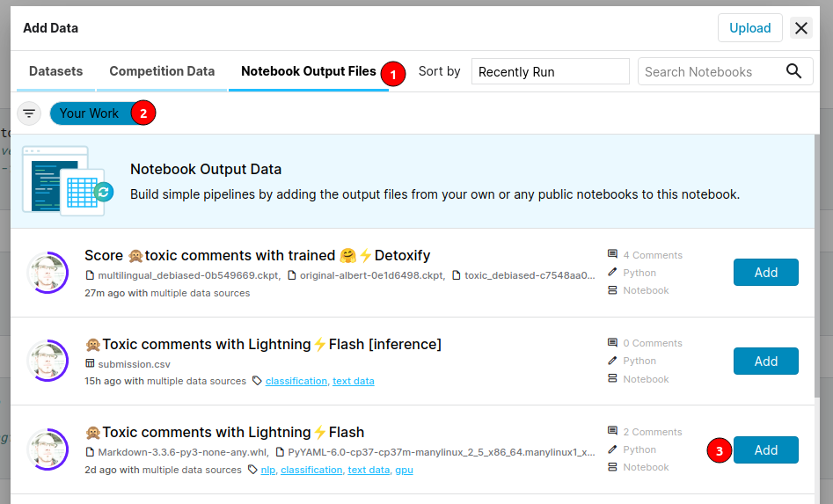Select the Notebook Output Files tab
The height and width of the screenshot is (504, 833).
click(x=308, y=71)
